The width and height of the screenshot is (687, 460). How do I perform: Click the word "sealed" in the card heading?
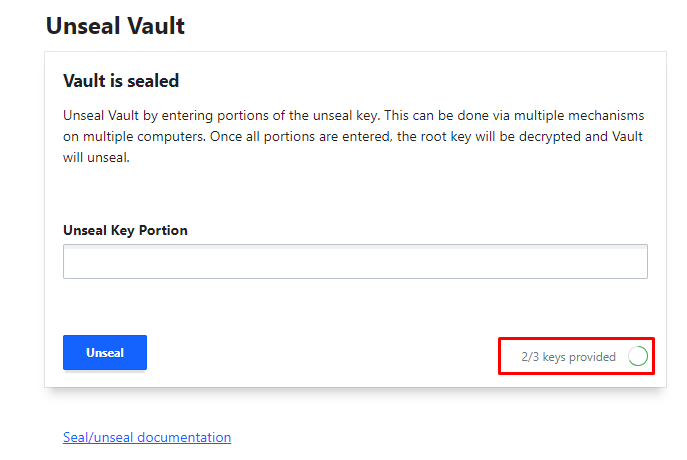point(153,81)
